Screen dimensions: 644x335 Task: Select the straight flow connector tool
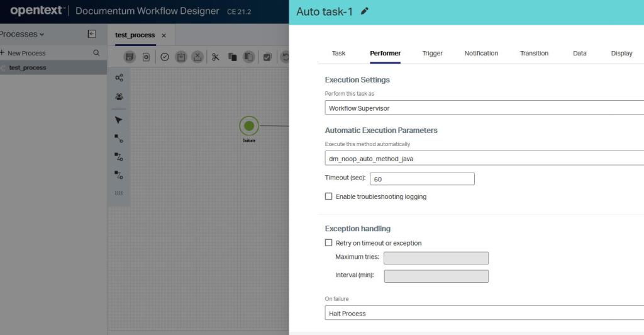tap(119, 139)
